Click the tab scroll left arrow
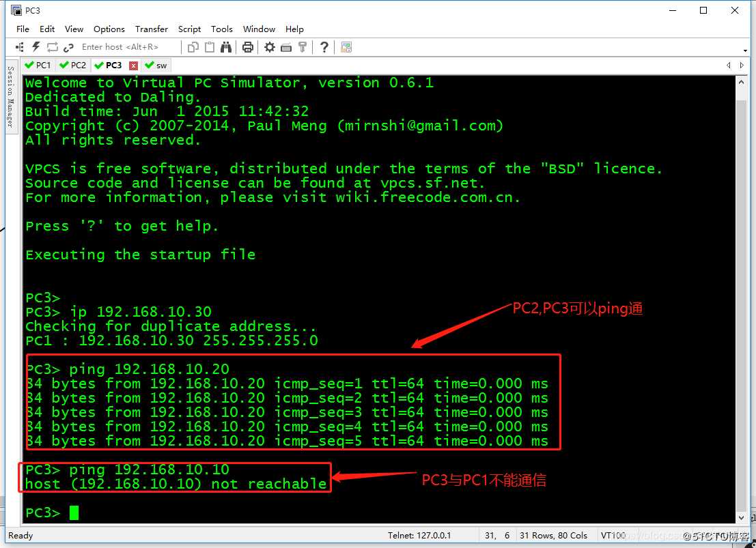The width and height of the screenshot is (756, 548). pos(729,66)
